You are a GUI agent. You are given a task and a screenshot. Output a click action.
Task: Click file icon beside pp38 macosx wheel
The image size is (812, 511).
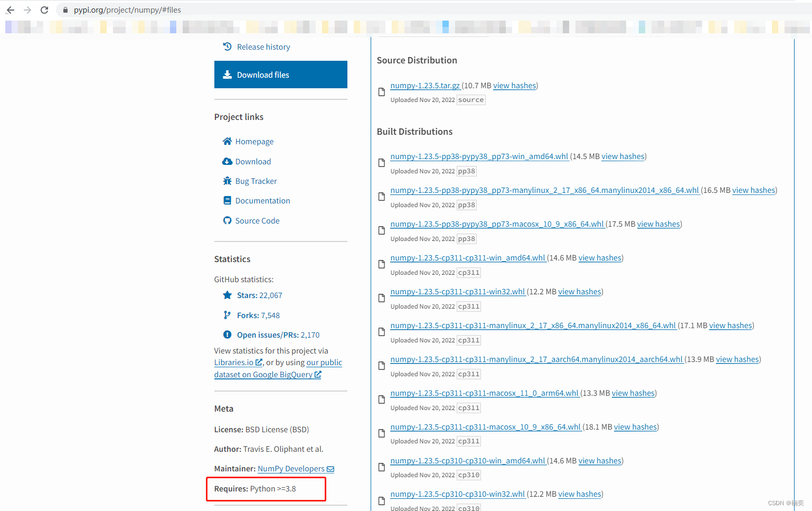pos(382,230)
